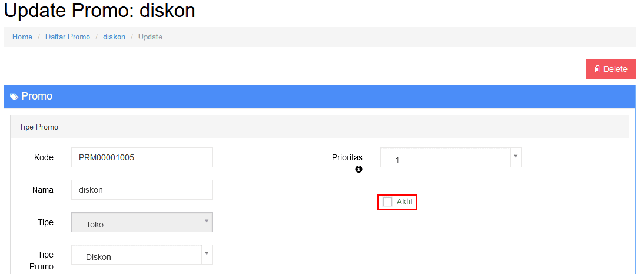Select the Prioritas combo box showing value 1
Image resolution: width=644 pixels, height=274 pixels.
coord(450,157)
